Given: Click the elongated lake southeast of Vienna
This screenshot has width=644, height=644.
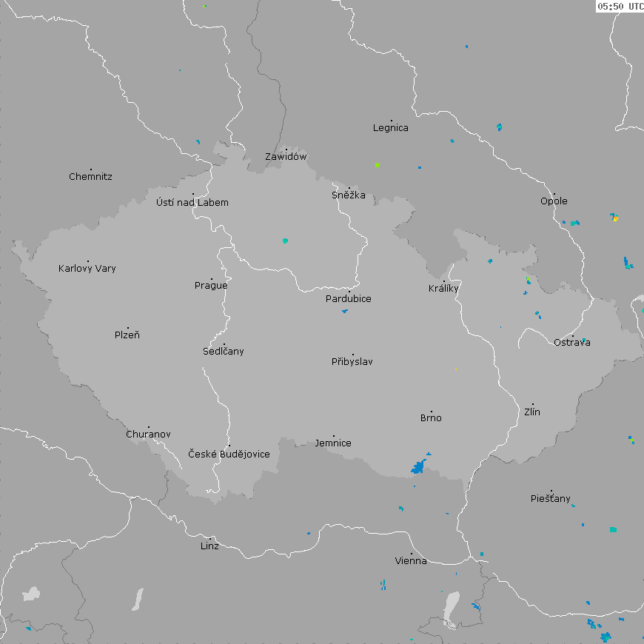Looking at the screenshot, I should coord(451,608).
